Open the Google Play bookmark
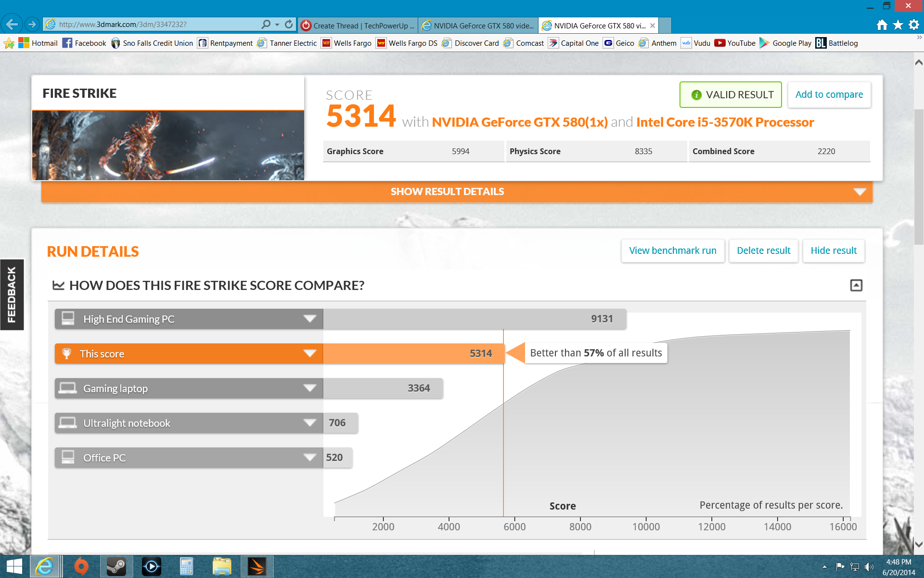The width and height of the screenshot is (924, 578). click(x=785, y=43)
